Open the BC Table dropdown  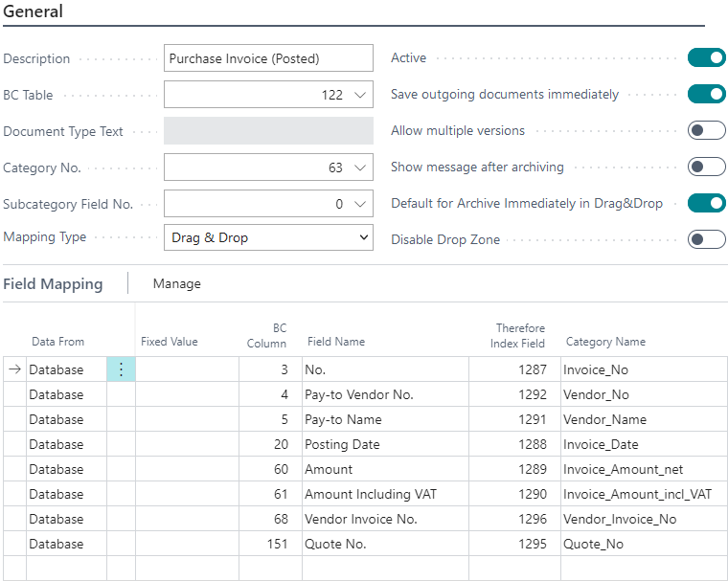360,95
